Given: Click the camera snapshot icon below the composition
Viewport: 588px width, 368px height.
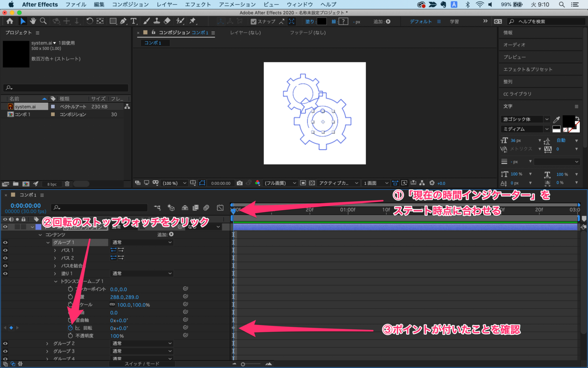Looking at the screenshot, I should tap(240, 183).
